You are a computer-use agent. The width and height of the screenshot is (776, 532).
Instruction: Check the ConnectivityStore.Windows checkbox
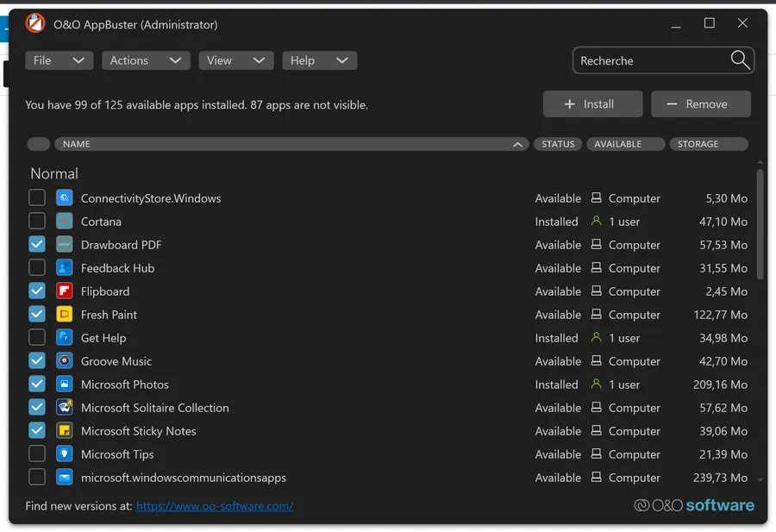tap(37, 197)
